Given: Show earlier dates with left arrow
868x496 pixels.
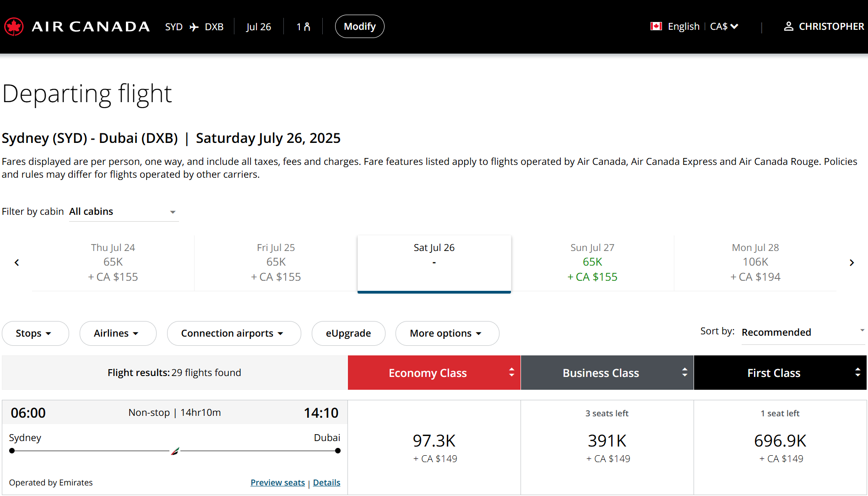Looking at the screenshot, I should click(17, 262).
